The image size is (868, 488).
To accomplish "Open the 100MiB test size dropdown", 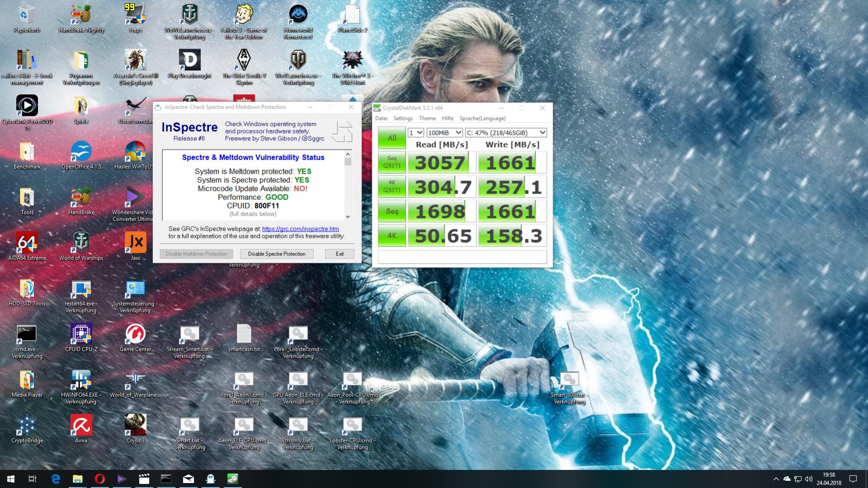I will pyautogui.click(x=445, y=133).
